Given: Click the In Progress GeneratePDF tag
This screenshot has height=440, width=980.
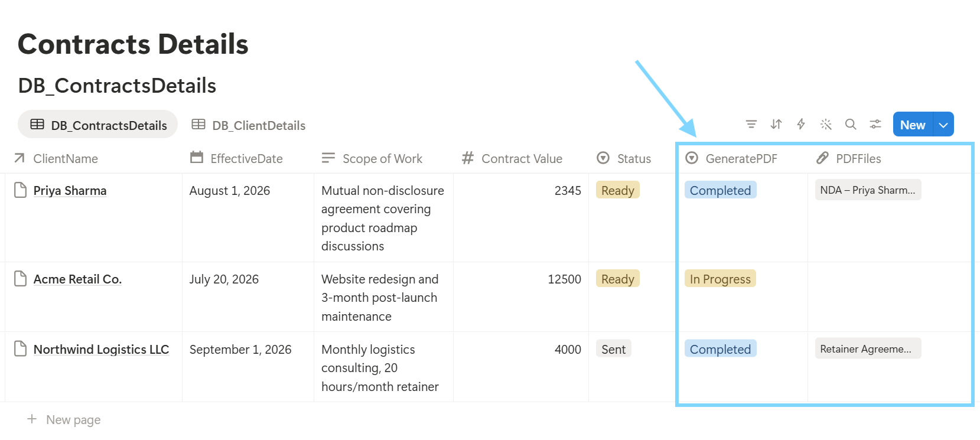Looking at the screenshot, I should [720, 279].
